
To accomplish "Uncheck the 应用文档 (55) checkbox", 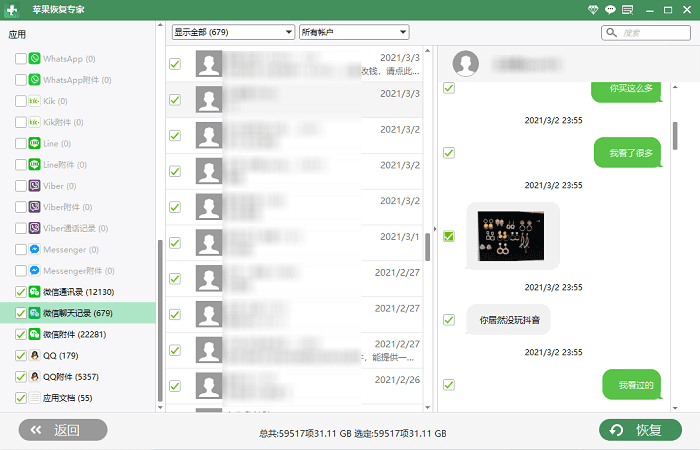I will pos(21,398).
